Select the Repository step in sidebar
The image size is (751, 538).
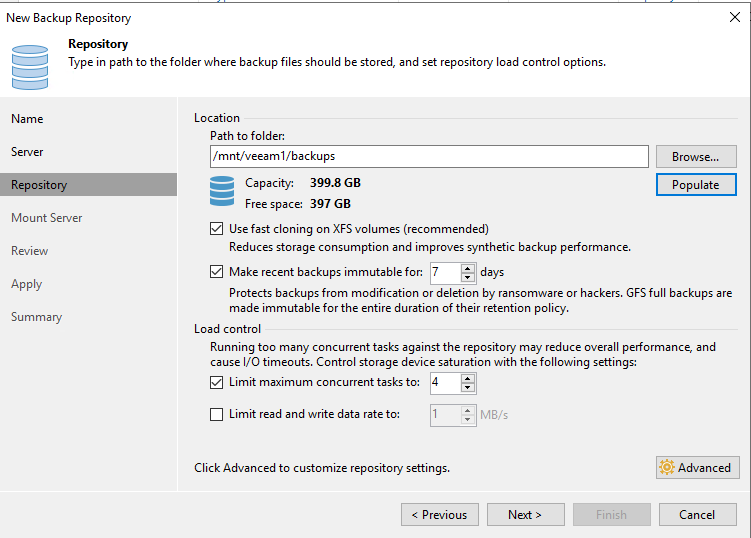[39, 185]
